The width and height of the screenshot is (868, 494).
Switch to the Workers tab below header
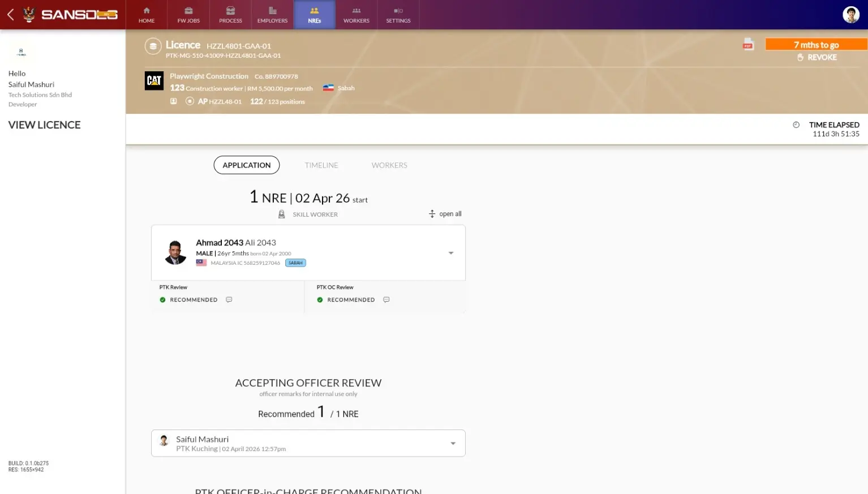pyautogui.click(x=389, y=165)
